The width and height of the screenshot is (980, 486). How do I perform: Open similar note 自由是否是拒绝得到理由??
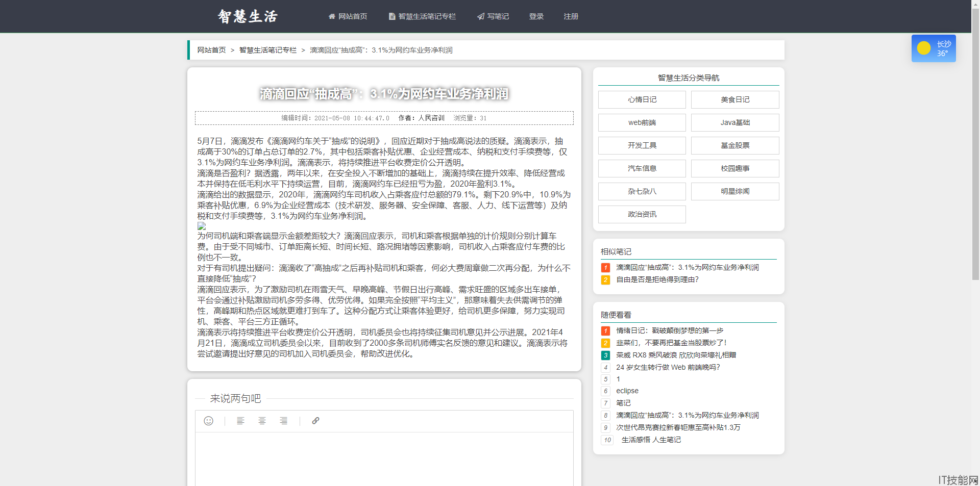[x=657, y=279]
